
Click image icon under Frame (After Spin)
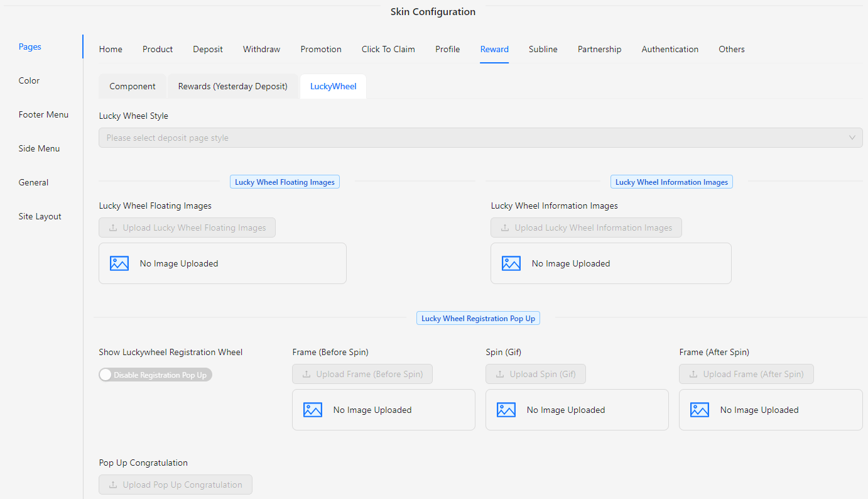(700, 410)
